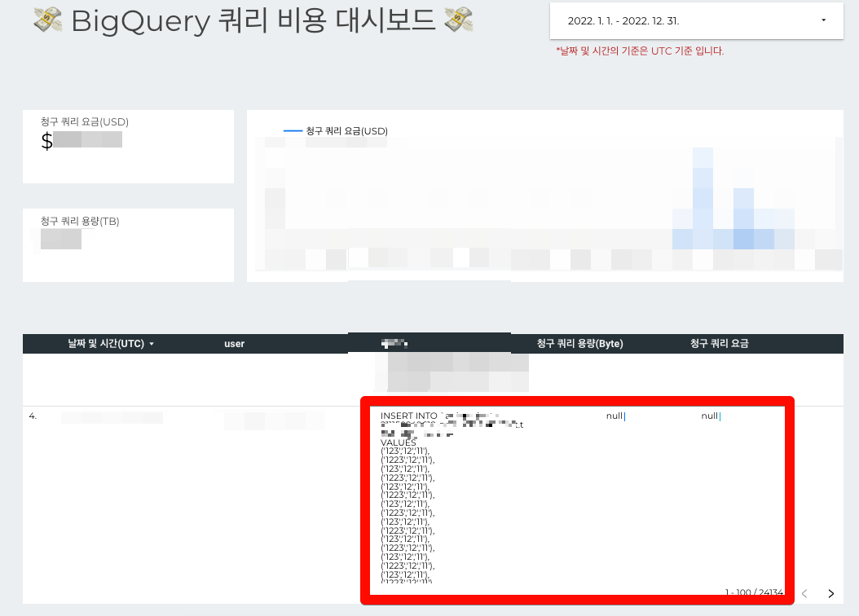859x616 pixels.
Task: Click the UTC 기준 notice text
Action: (640, 51)
